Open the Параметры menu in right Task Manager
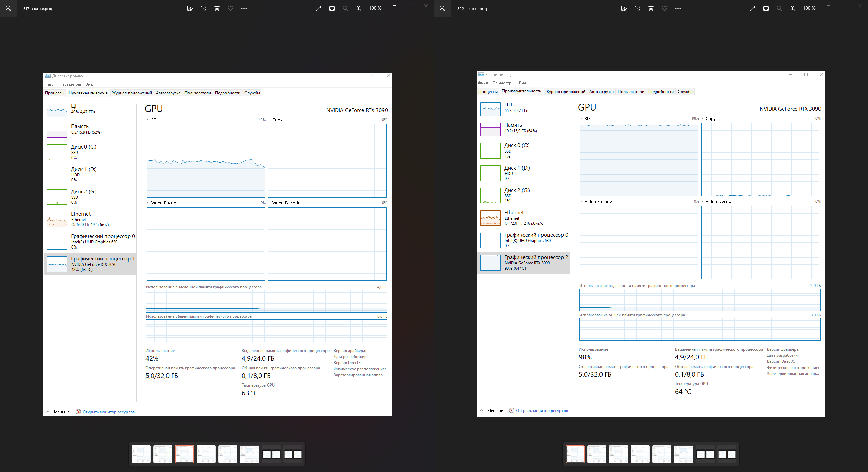 click(x=503, y=83)
